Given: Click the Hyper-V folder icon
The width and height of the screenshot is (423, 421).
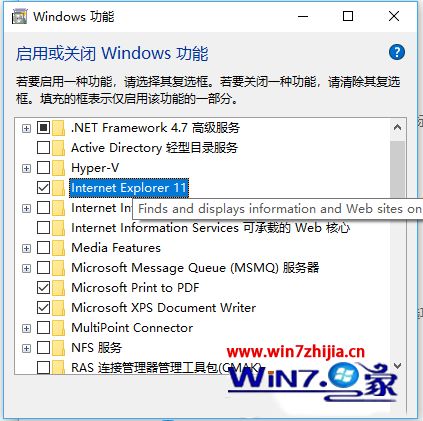Looking at the screenshot, I should point(59,168).
